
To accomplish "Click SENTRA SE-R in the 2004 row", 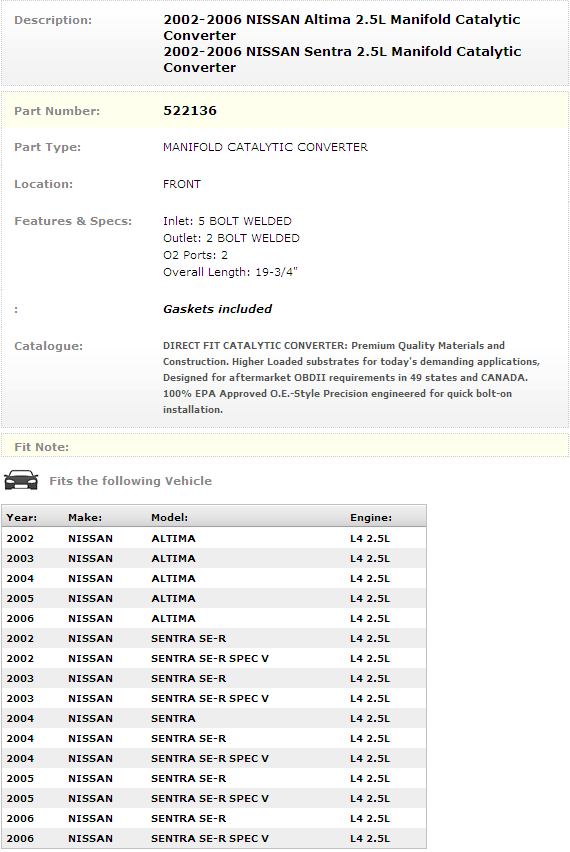I will 189,738.
